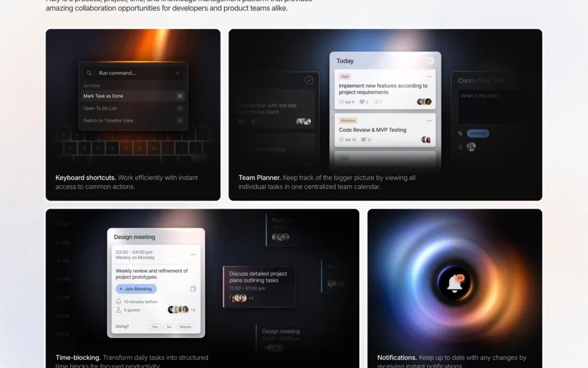Pick Switch to Timeline View action
Image resolution: width=588 pixels, height=368 pixels.
[x=133, y=121]
